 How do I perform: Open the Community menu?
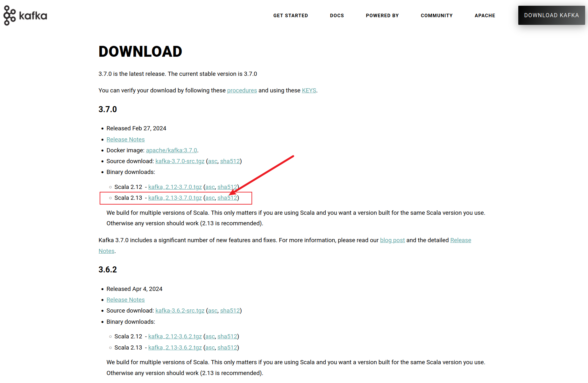click(436, 16)
